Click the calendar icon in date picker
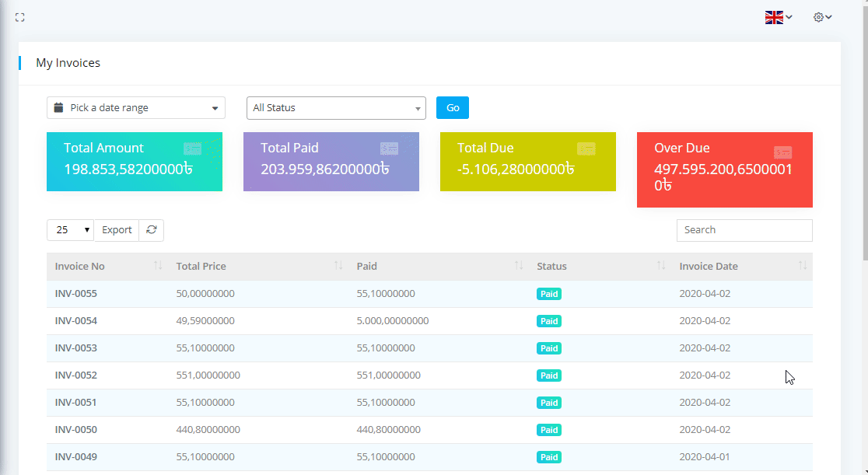Image resolution: width=868 pixels, height=475 pixels. [58, 108]
